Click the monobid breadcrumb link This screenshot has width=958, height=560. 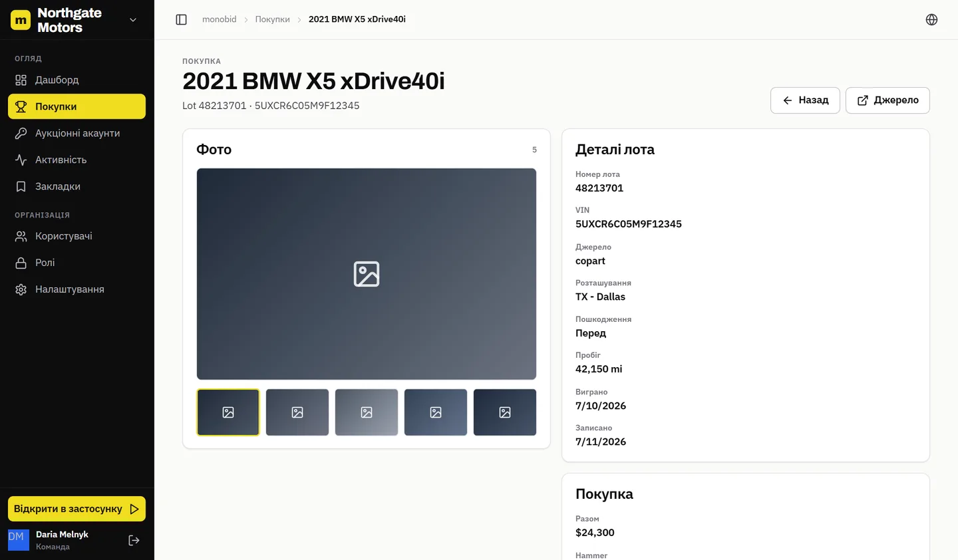[x=220, y=19]
